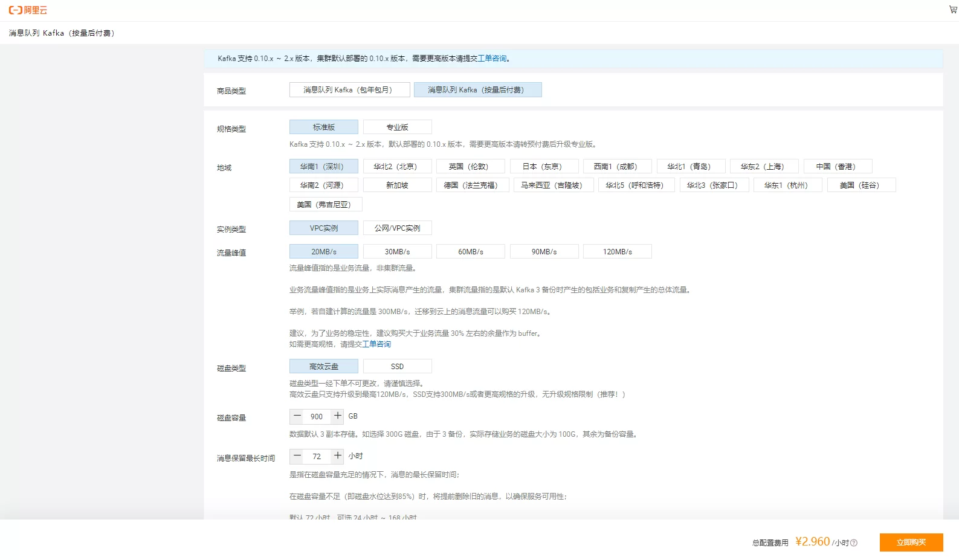
Task: Select region 中国 (香港)
Action: point(838,166)
